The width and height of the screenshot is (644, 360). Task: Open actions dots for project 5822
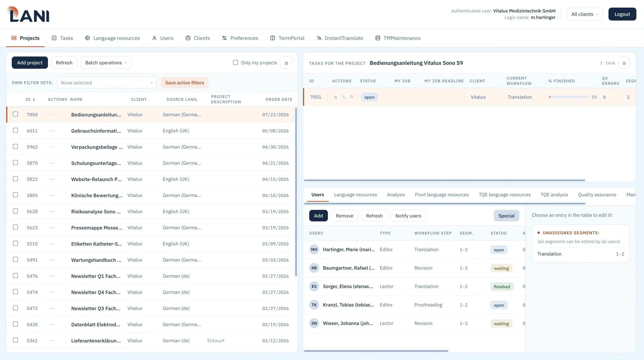coord(52,179)
